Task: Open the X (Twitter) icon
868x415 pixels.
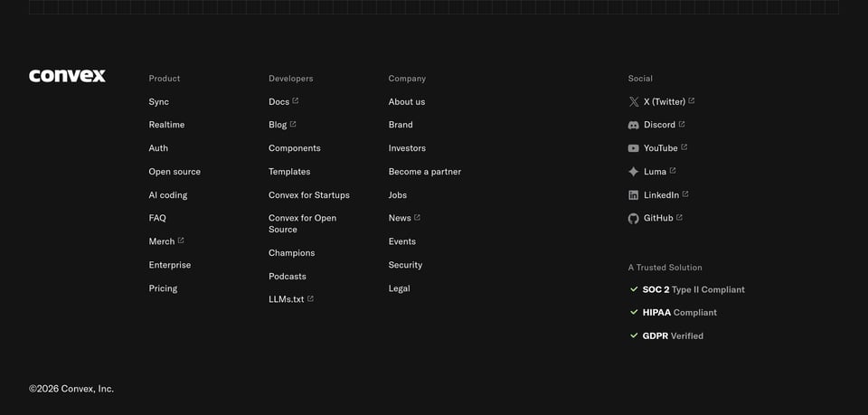Action: [634, 102]
